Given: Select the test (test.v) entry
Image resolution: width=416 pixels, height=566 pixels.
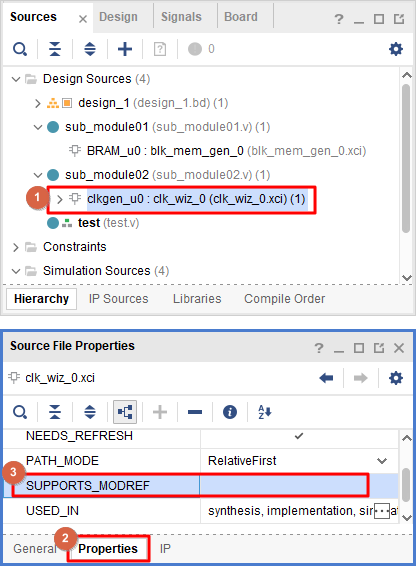Looking at the screenshot, I should (x=108, y=223).
